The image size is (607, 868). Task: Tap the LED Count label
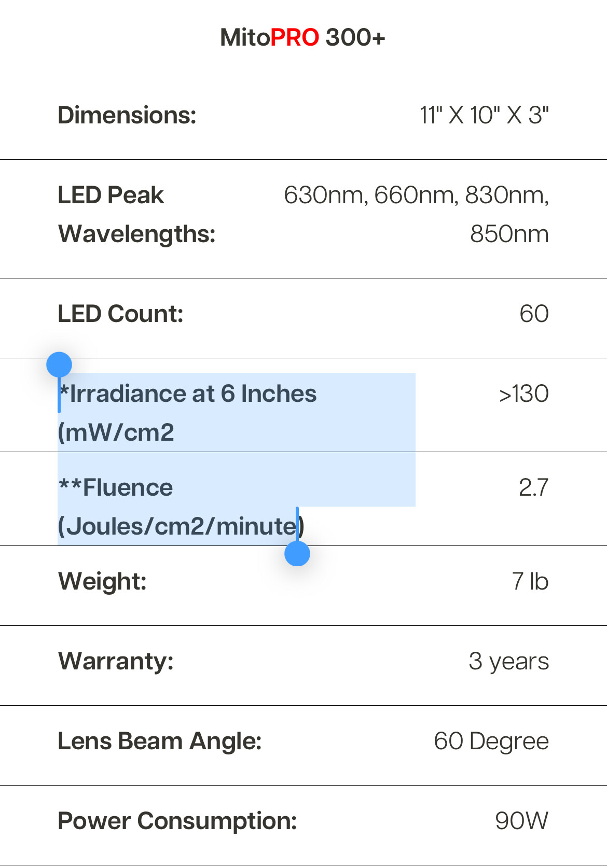121,314
